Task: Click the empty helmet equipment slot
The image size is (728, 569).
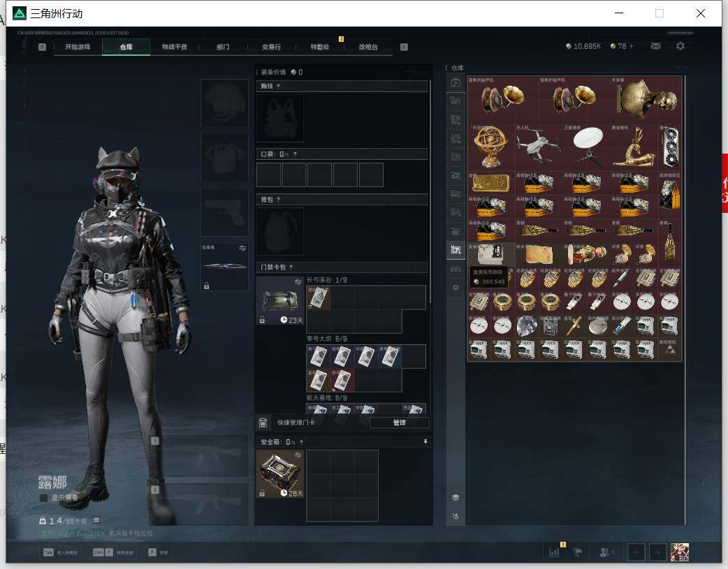Action: (224, 103)
